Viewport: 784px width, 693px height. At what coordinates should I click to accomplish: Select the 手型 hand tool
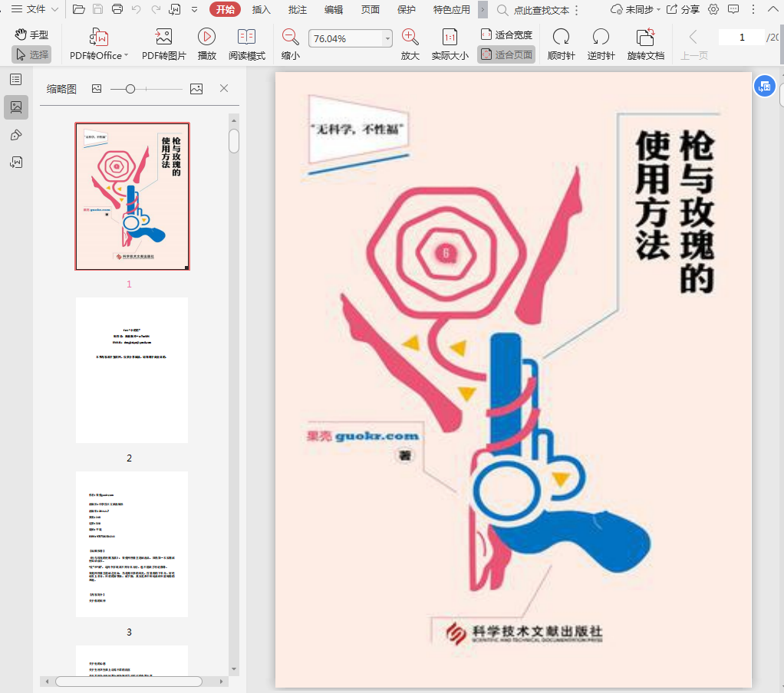[31, 34]
